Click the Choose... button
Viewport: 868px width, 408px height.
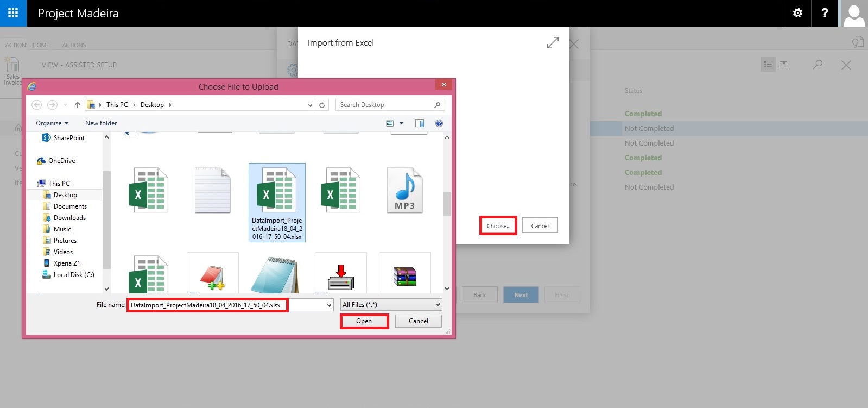498,226
